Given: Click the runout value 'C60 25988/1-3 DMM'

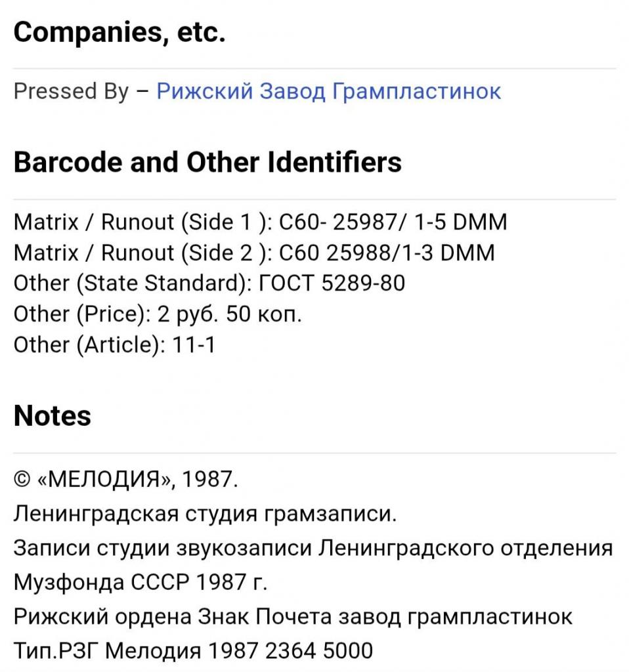Looking at the screenshot, I should point(387,253).
